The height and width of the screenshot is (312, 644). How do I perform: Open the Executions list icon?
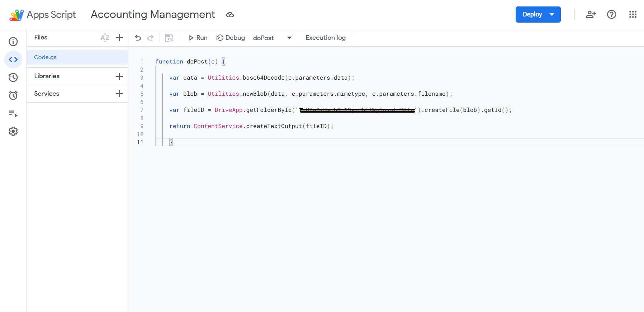pyautogui.click(x=13, y=114)
